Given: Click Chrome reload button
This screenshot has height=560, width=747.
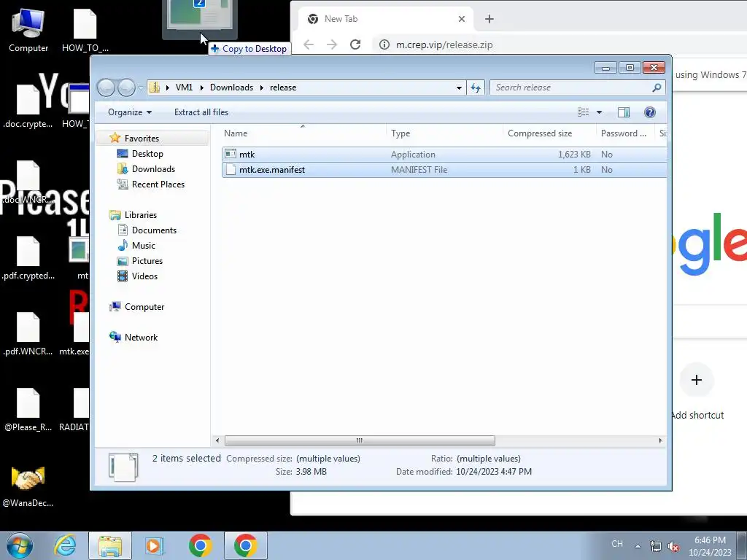Looking at the screenshot, I should click(355, 44).
